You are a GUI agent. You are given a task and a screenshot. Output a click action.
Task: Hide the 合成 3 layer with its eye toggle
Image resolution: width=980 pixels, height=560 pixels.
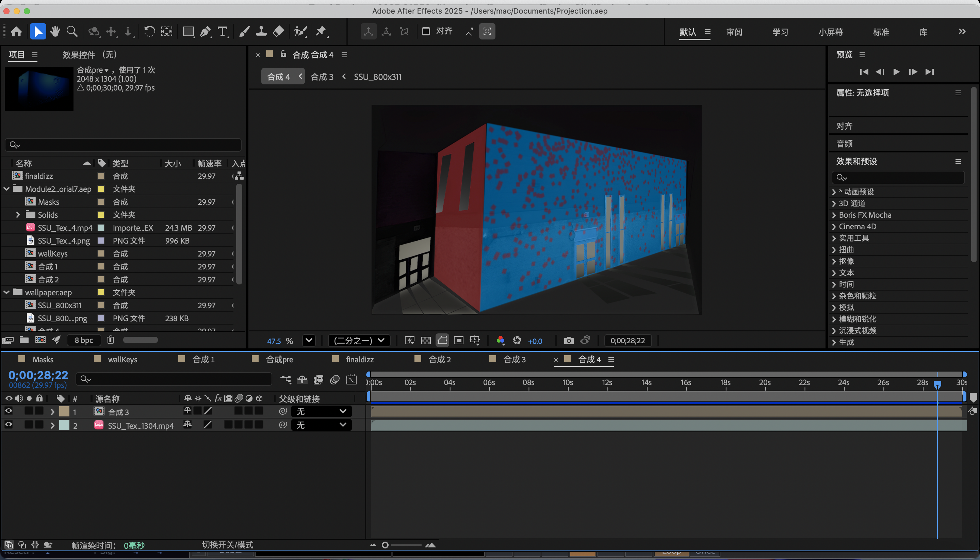(9, 411)
